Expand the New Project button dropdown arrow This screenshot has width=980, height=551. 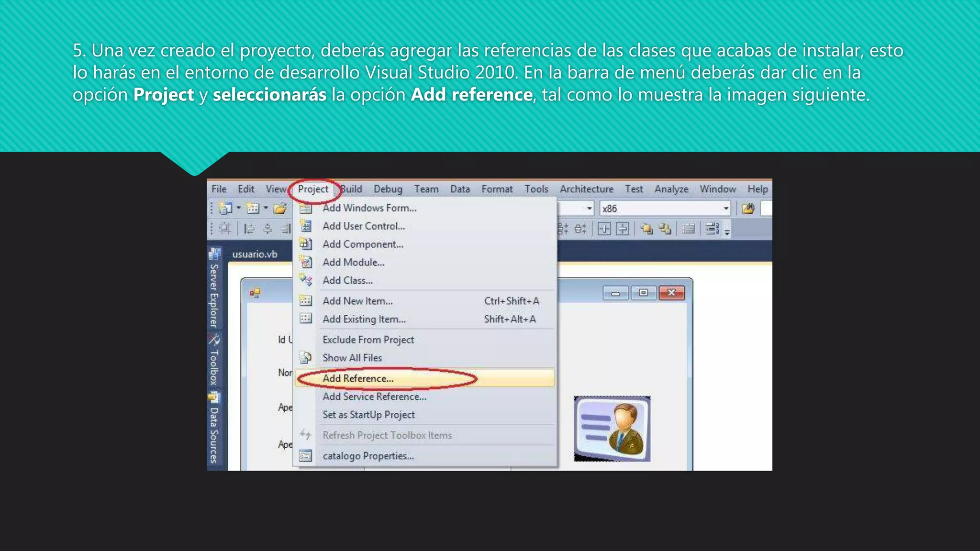238,208
